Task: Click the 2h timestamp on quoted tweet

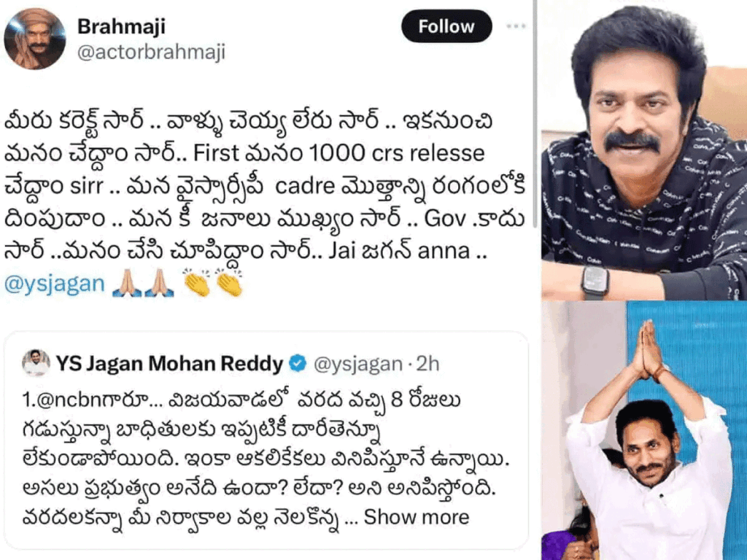Action: point(427,364)
